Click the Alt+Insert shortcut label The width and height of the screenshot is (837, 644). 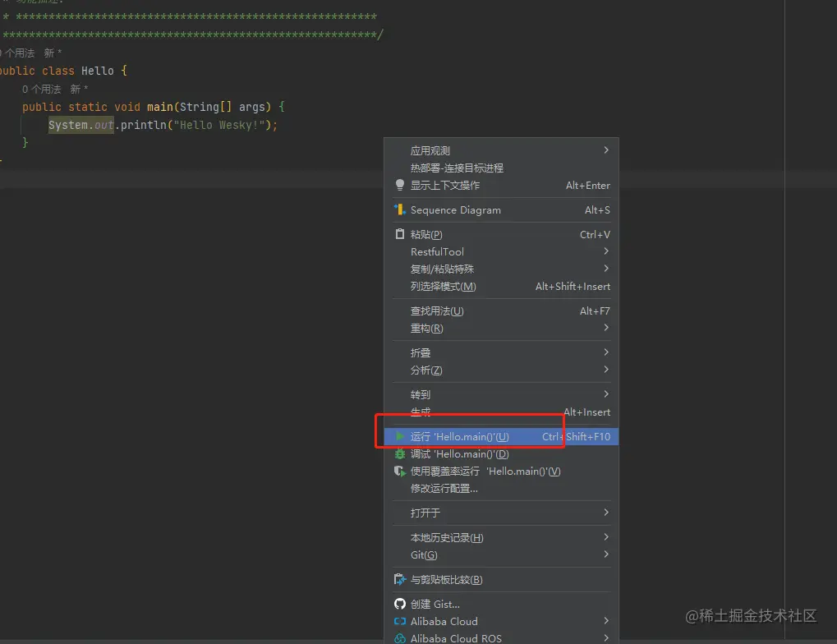(586, 412)
